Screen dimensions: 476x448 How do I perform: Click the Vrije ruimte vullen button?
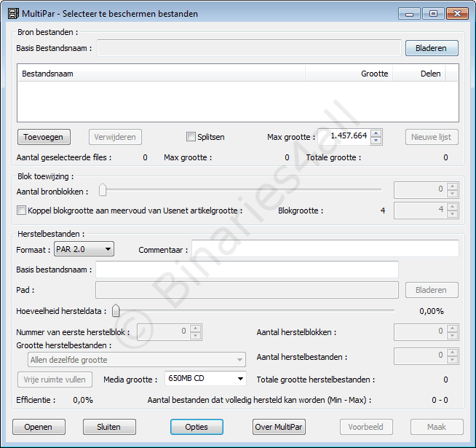55,380
